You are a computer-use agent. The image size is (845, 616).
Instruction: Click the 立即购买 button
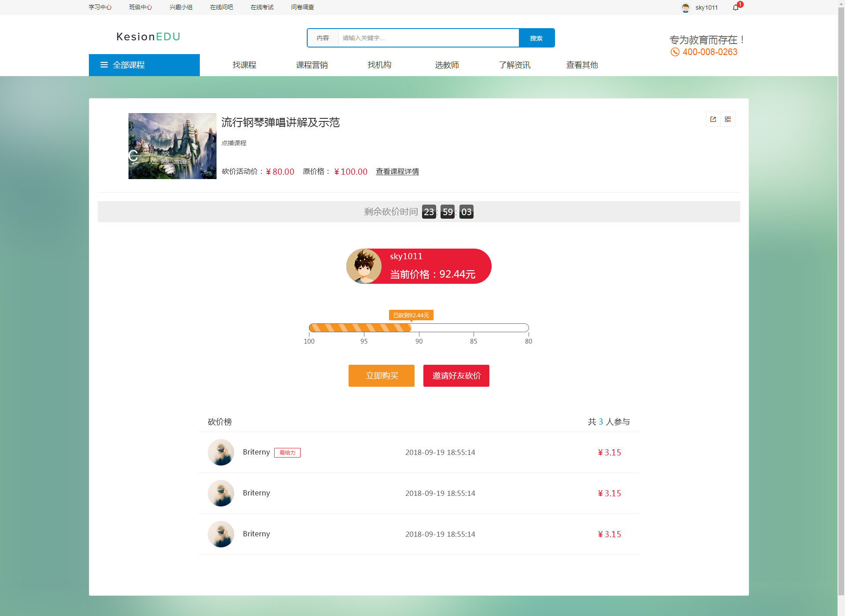pyautogui.click(x=381, y=375)
